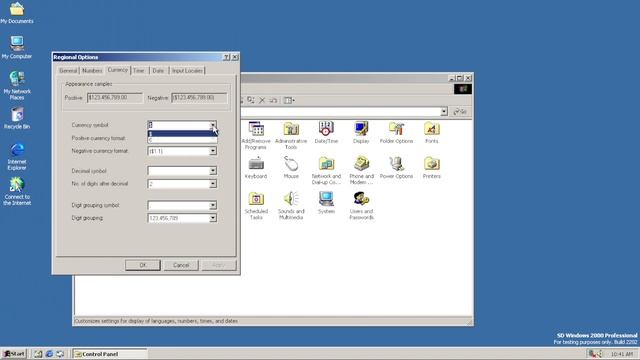Expand No. of digits after decimal dropdown
This screenshot has height=360, width=640.
213,184
